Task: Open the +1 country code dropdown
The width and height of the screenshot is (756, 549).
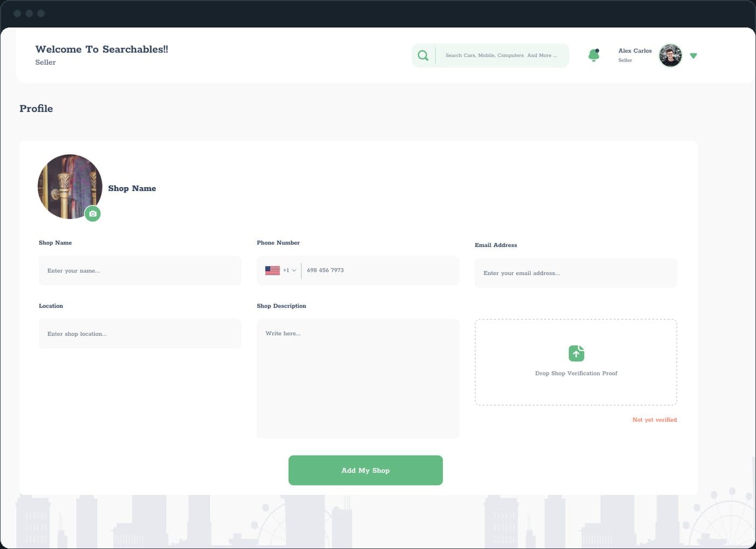Action: (x=290, y=270)
